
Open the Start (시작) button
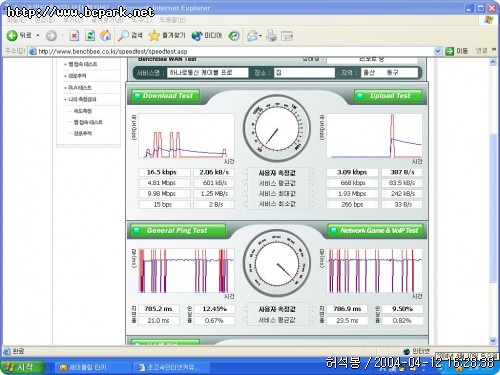click(22, 367)
